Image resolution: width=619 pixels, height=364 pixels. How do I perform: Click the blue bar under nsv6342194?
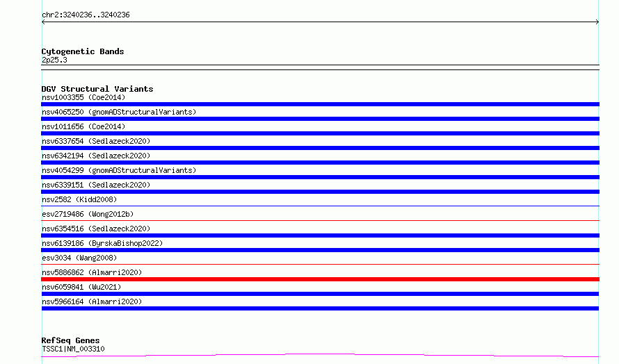tap(320, 163)
